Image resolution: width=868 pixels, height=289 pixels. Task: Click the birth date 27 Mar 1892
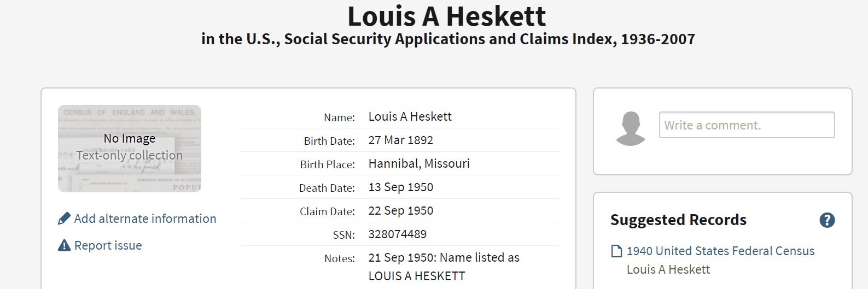click(400, 140)
